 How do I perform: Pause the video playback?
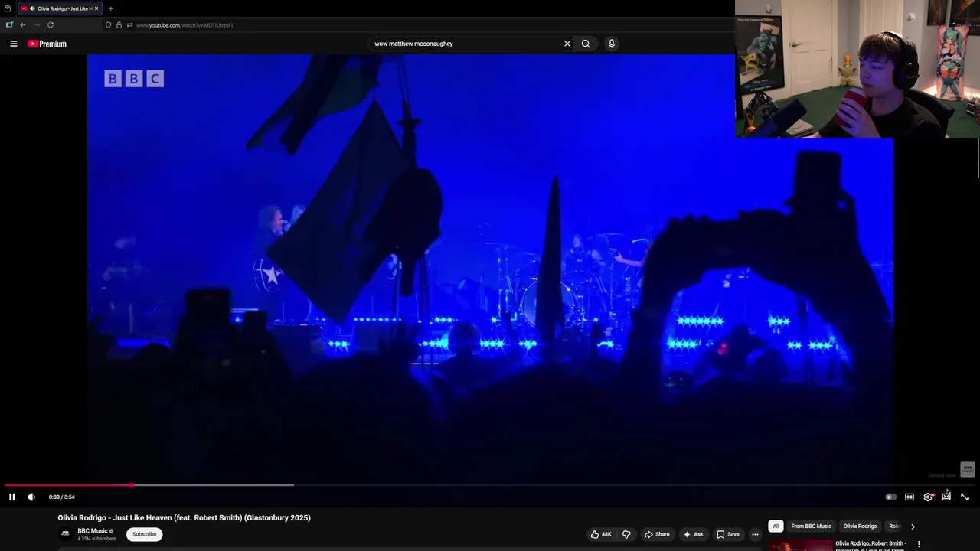coord(12,497)
